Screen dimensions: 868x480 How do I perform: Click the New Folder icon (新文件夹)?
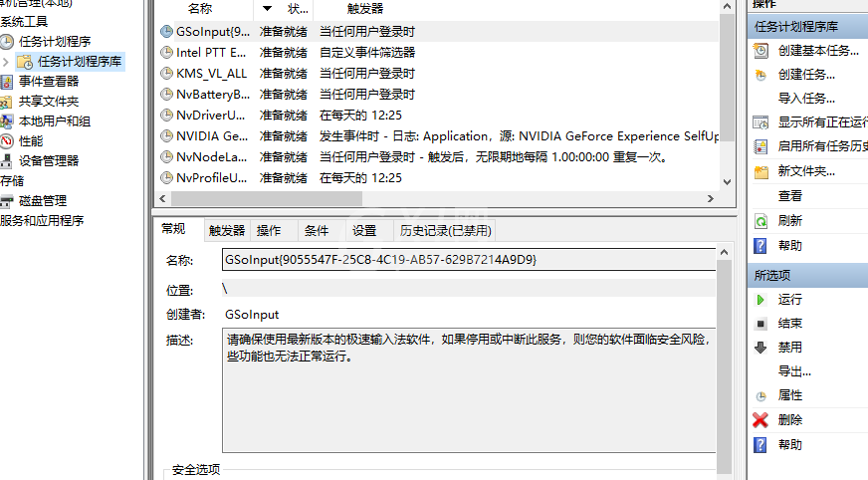(761, 171)
